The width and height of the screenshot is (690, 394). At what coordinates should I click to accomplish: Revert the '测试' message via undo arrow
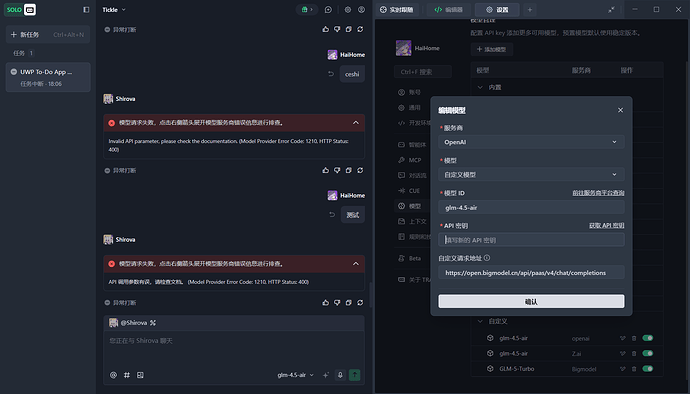332,214
